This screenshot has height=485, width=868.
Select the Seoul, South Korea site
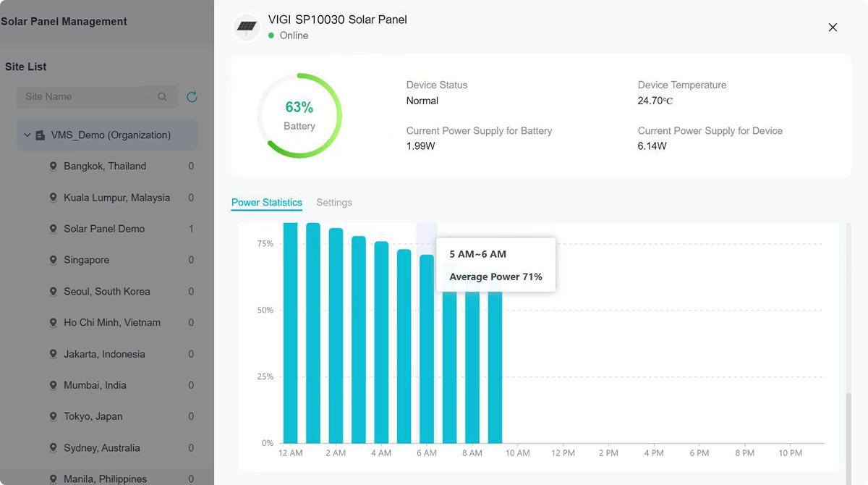tap(107, 292)
